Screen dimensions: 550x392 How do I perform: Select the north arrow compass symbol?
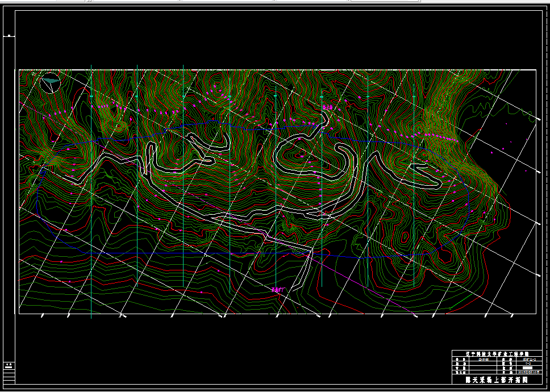(51, 83)
